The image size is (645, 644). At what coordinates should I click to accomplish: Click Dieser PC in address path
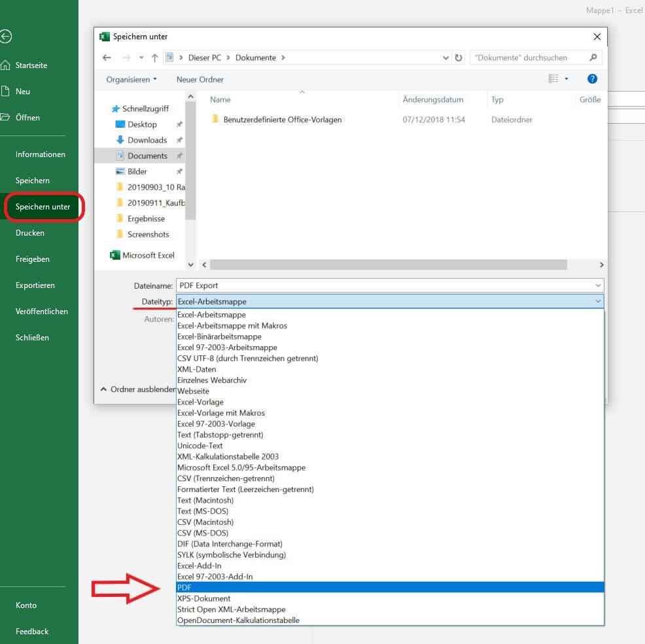[205, 58]
